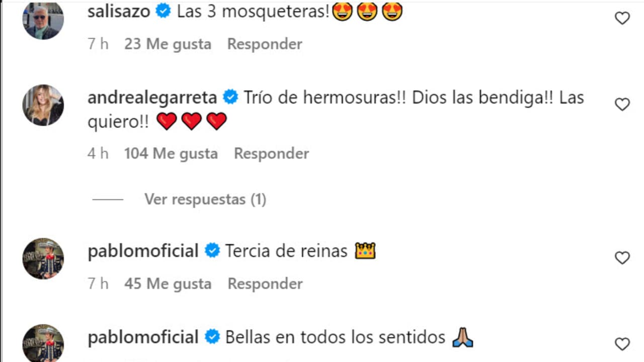Screen dimensions: 644x362
Task: Reply to the 'Tercia de reinas' comment
Action: click(x=265, y=284)
